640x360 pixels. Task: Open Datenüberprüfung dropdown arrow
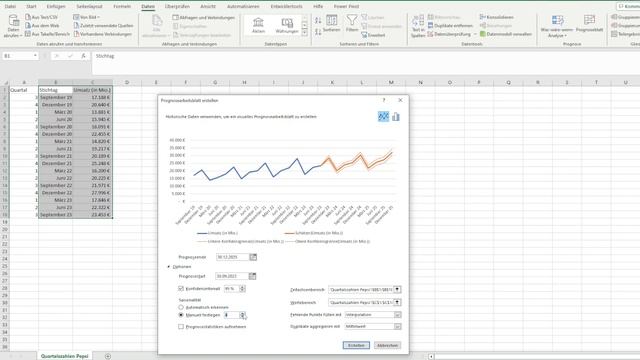point(475,34)
